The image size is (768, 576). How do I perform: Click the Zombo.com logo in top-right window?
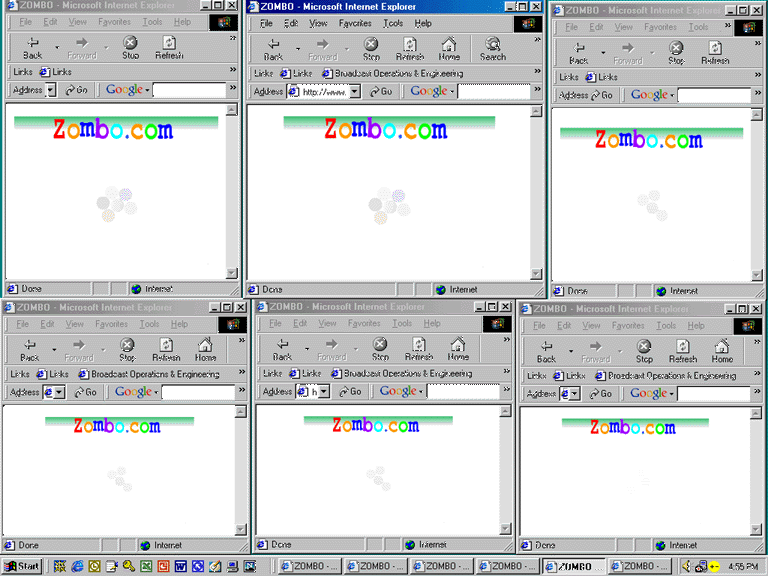coord(649,140)
